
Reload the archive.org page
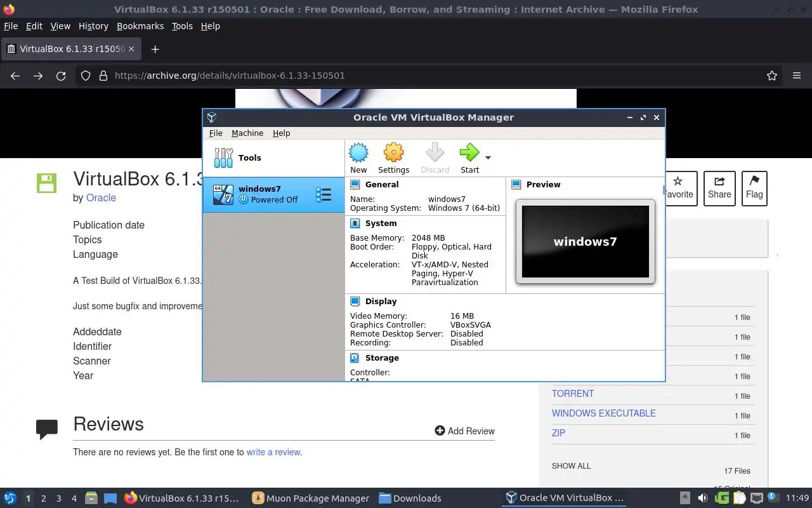click(x=61, y=76)
